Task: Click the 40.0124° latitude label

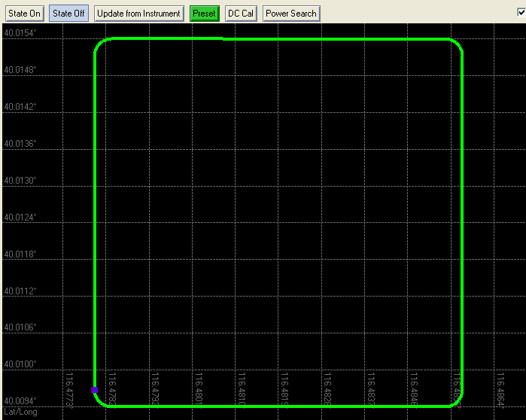Action: pyautogui.click(x=20, y=218)
